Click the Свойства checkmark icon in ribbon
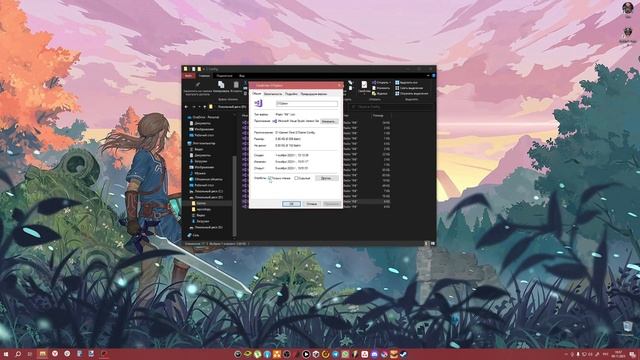This screenshot has width=640, height=360. tap(364, 84)
